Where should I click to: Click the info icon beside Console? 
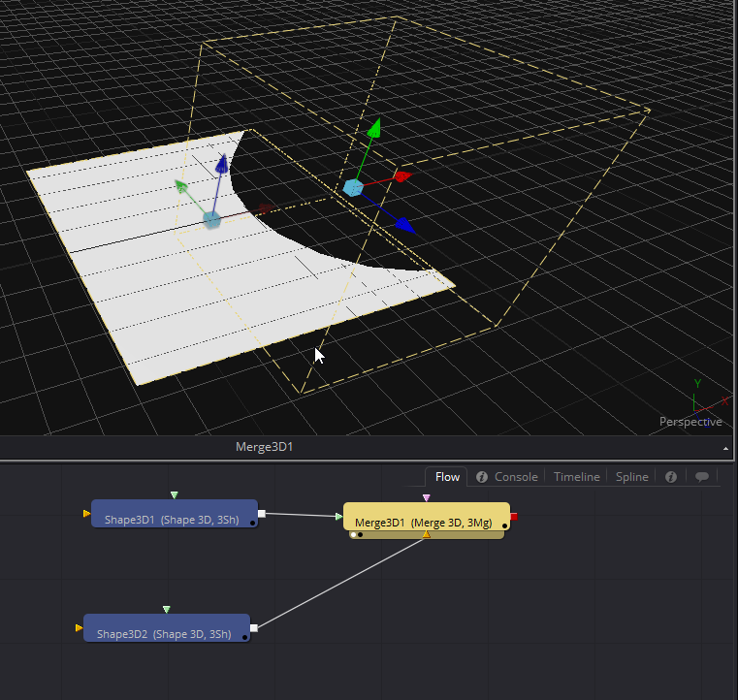click(481, 477)
